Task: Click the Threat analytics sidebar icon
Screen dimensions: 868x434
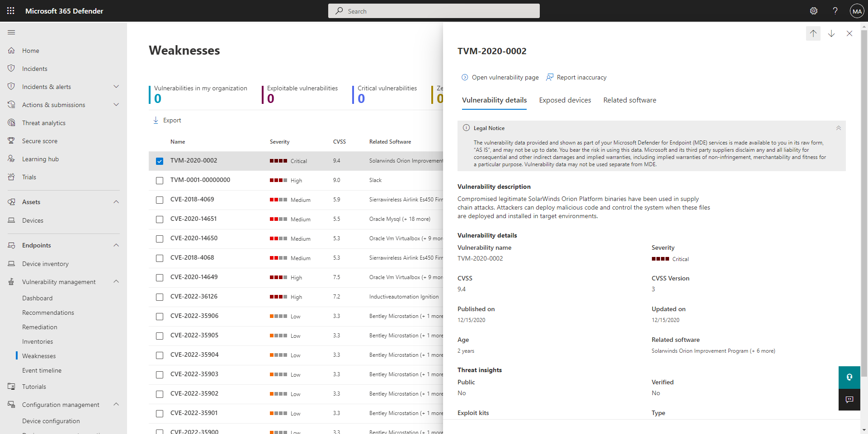Action: coord(12,123)
